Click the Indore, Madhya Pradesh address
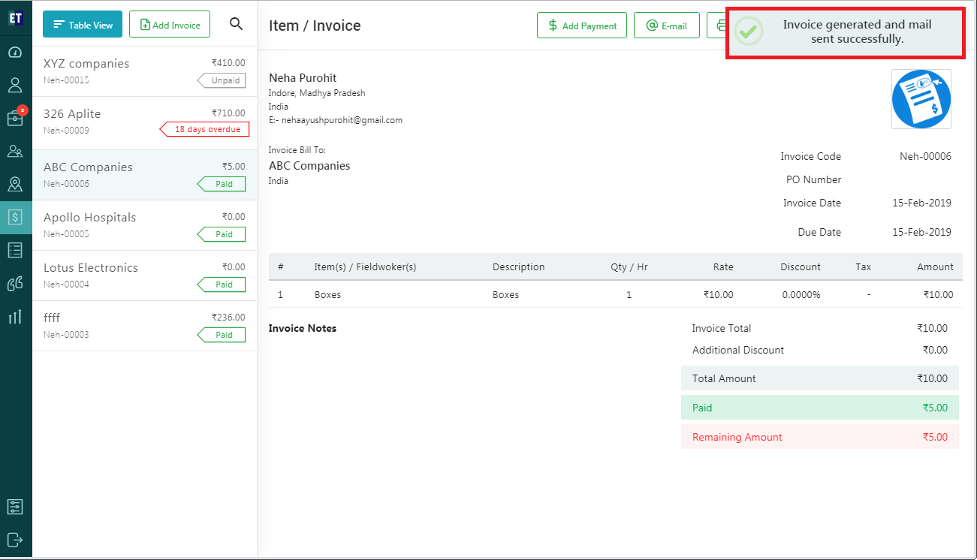 [317, 93]
